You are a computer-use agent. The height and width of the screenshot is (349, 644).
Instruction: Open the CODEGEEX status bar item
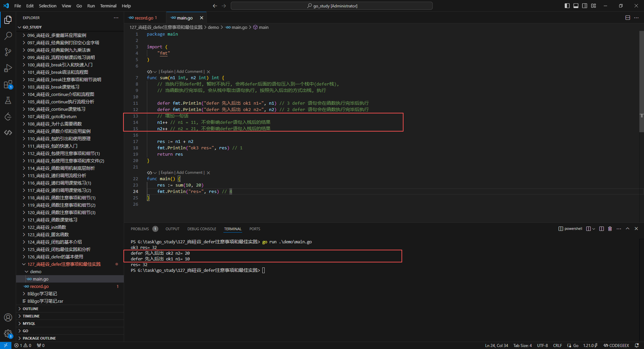(x=616, y=345)
